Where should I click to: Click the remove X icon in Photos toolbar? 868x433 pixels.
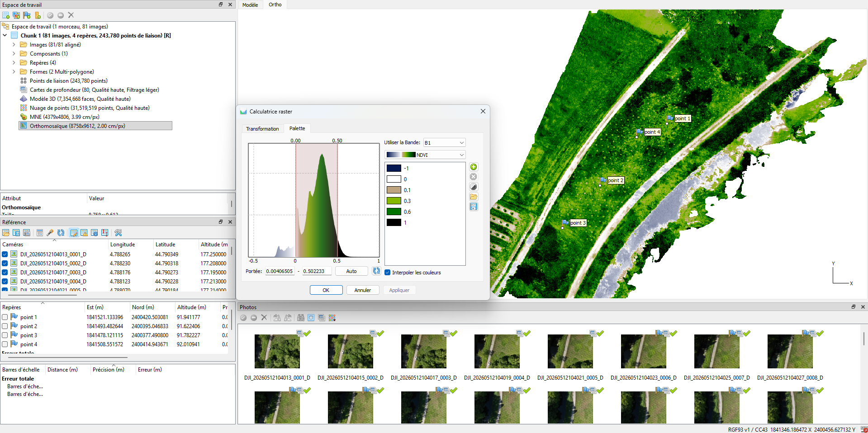pyautogui.click(x=264, y=318)
